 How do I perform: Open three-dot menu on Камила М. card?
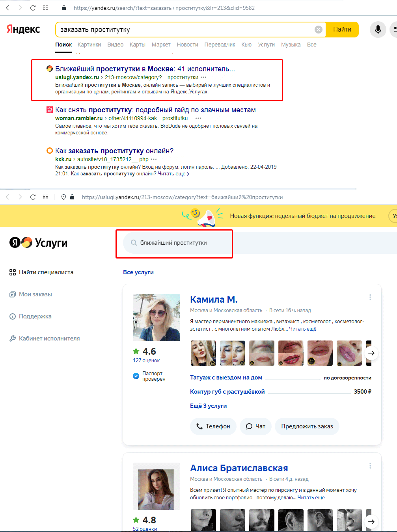[370, 297]
